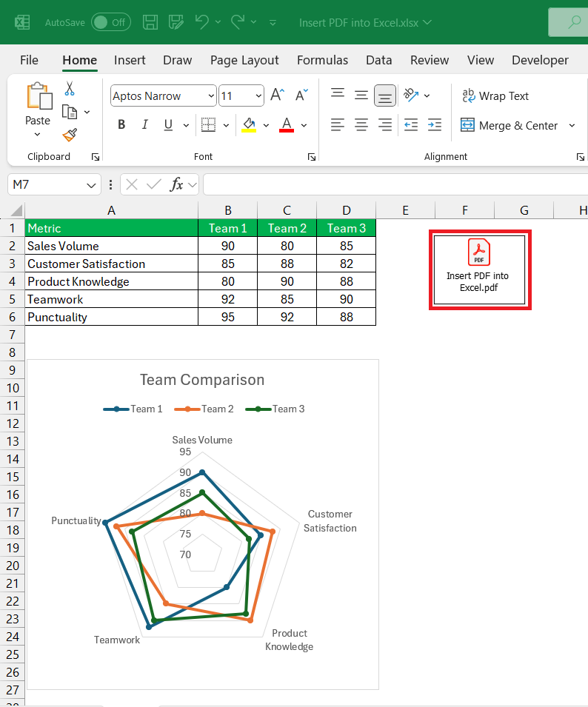Image resolution: width=588 pixels, height=707 pixels.
Task: Click the Format Painter brush
Action: click(x=70, y=135)
